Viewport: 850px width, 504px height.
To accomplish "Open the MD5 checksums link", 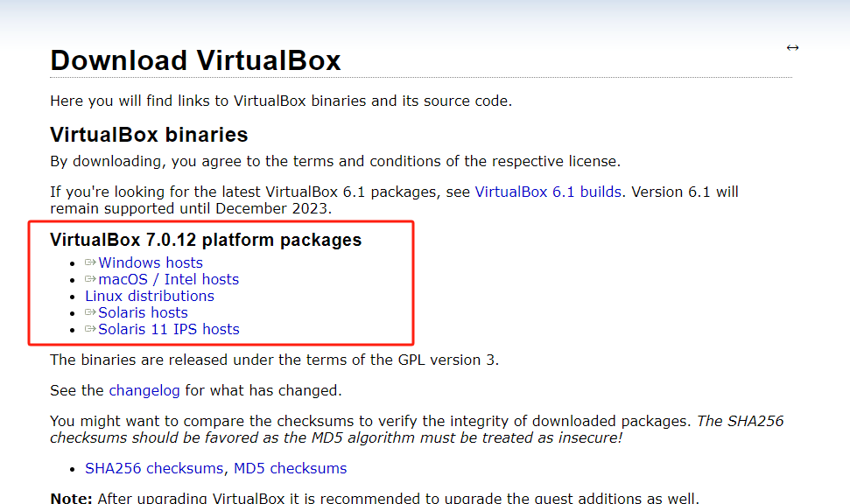I will [x=290, y=468].
